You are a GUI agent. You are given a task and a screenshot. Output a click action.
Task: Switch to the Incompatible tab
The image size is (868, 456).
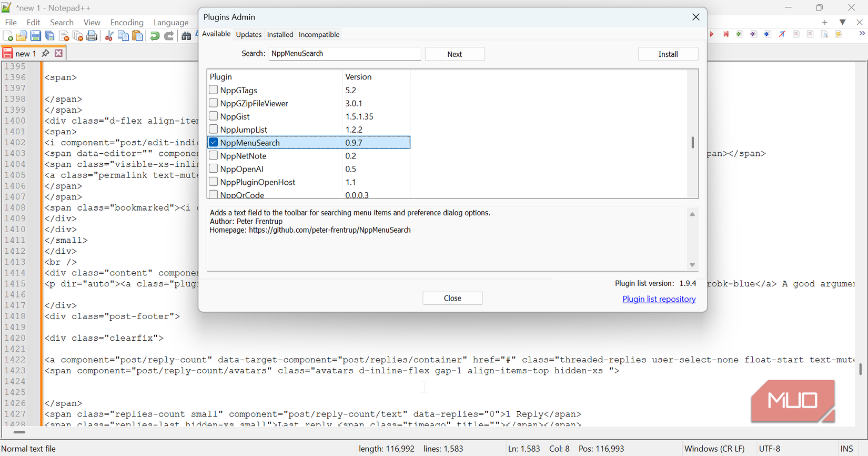point(319,35)
